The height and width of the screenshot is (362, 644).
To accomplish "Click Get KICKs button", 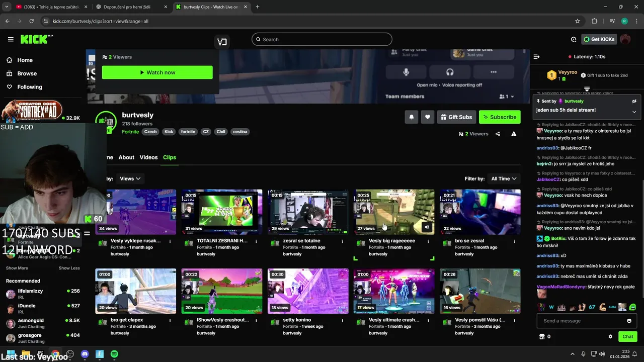I will point(599,39).
